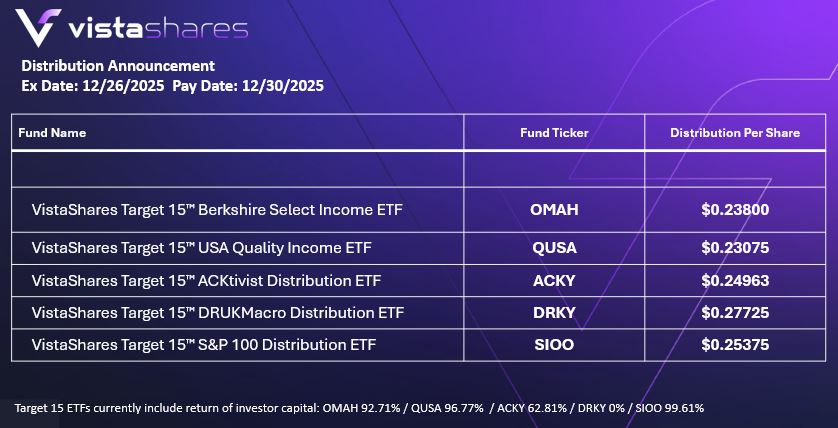Open the USA Quality Income ETF row

(x=206, y=247)
